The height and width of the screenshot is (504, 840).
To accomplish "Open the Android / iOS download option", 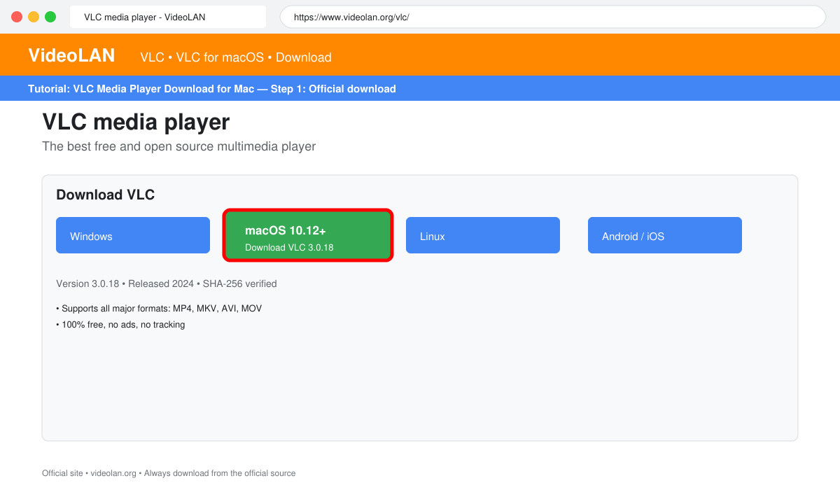I will coord(665,235).
